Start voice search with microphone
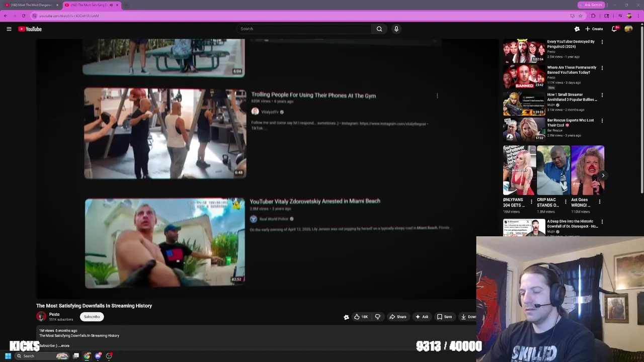 pyautogui.click(x=396, y=29)
